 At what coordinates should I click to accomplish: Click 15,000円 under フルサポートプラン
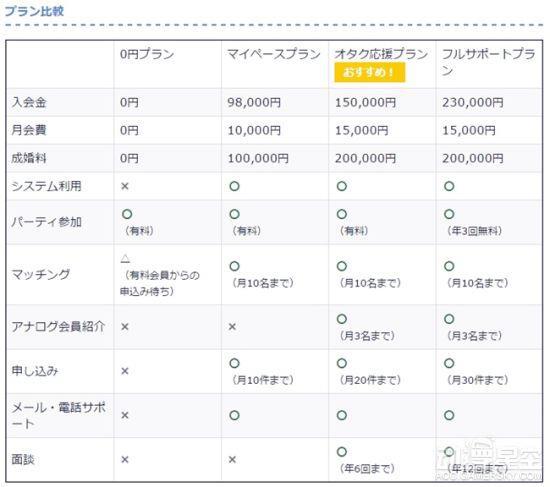pyautogui.click(x=469, y=130)
